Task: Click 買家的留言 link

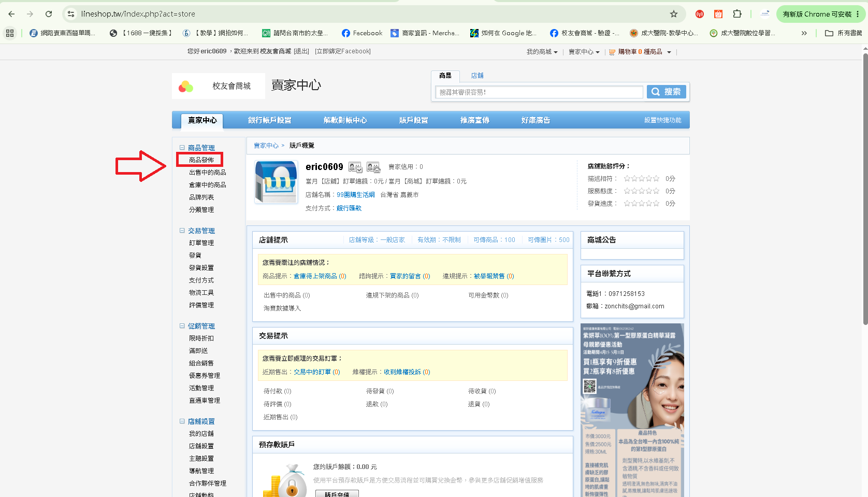Action: [x=406, y=276]
